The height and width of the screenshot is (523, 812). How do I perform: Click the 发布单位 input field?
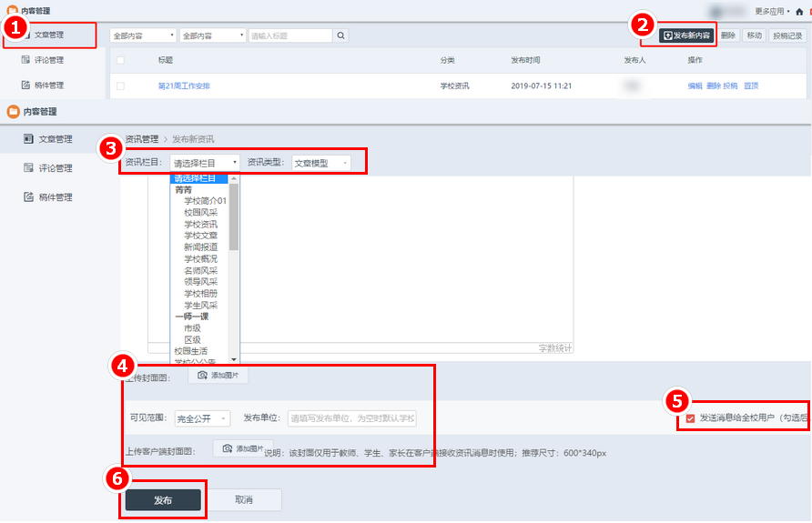pos(351,418)
